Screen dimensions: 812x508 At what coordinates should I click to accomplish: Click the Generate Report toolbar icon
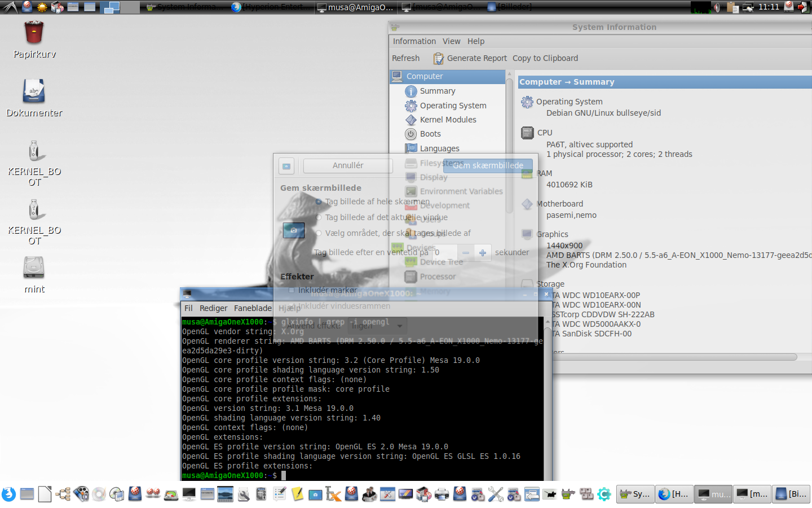[x=438, y=58]
